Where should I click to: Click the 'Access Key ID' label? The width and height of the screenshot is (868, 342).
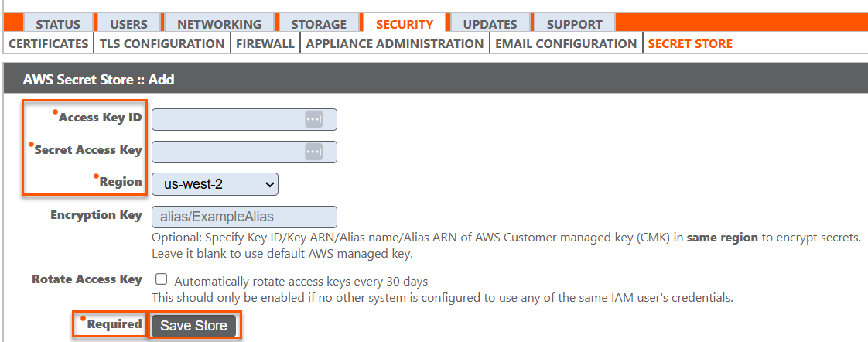(101, 118)
